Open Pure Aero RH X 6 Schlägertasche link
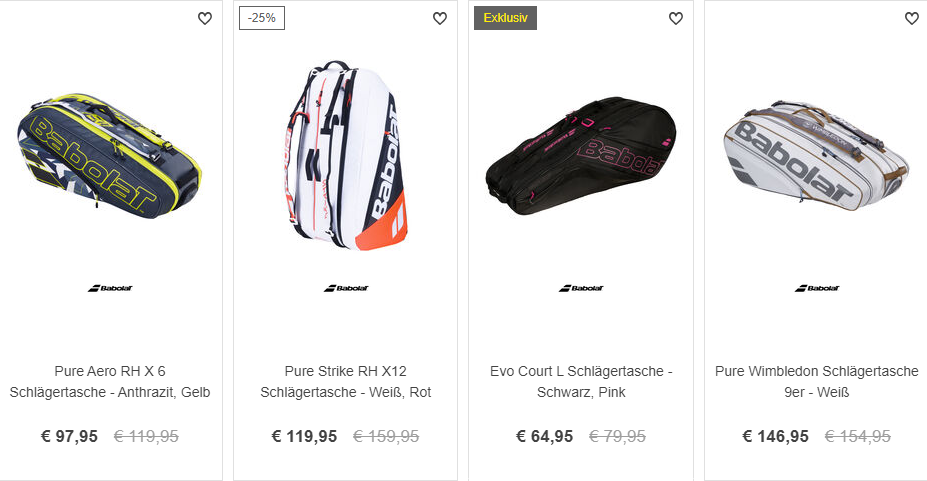This screenshot has height=481, width=927. click(110, 382)
